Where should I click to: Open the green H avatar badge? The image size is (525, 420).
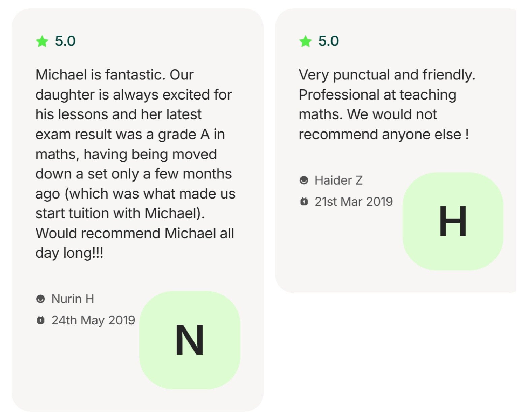click(x=453, y=221)
